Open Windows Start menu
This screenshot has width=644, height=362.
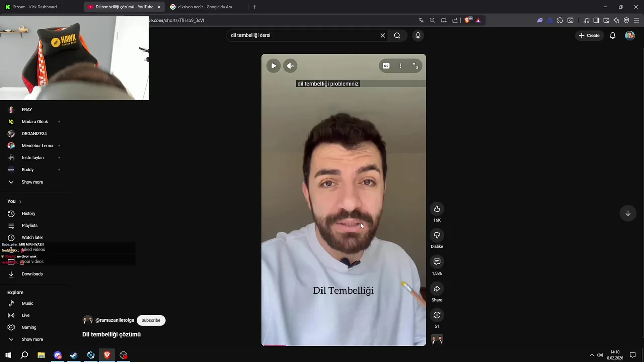point(8,355)
